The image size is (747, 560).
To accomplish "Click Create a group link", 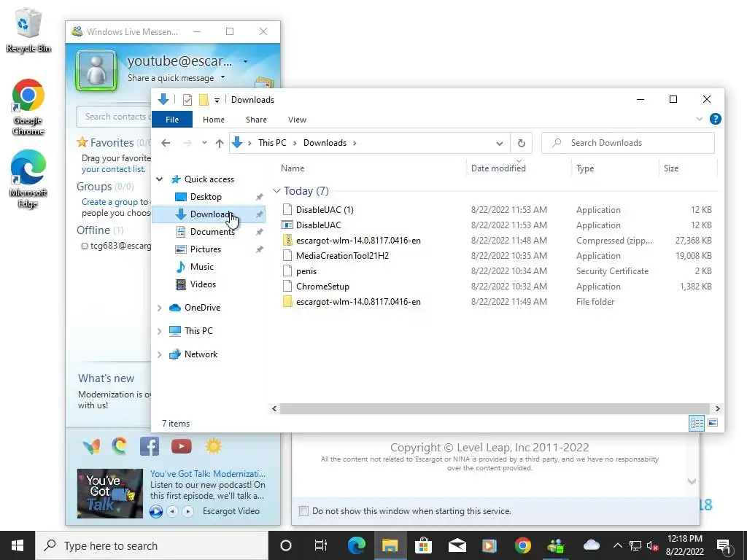I will pyautogui.click(x=109, y=202).
